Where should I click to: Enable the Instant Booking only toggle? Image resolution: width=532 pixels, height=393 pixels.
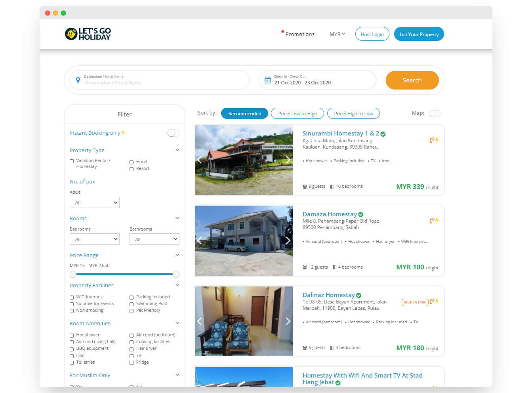[173, 133]
